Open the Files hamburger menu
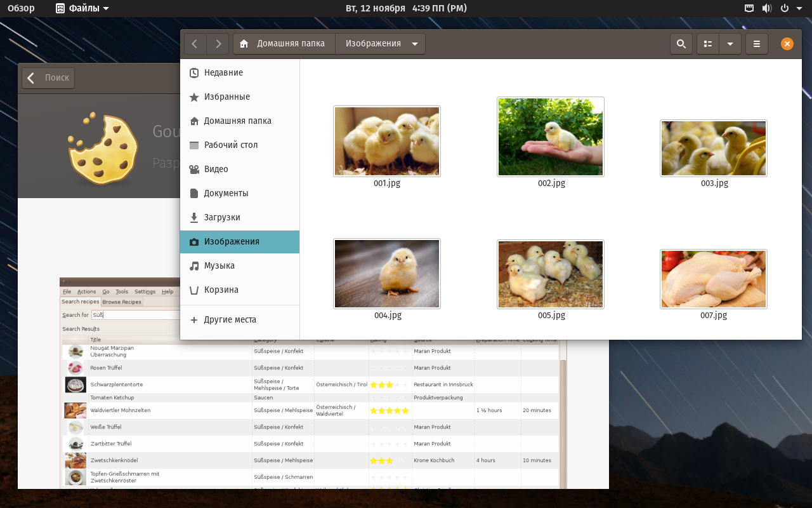812x508 pixels. coord(757,44)
